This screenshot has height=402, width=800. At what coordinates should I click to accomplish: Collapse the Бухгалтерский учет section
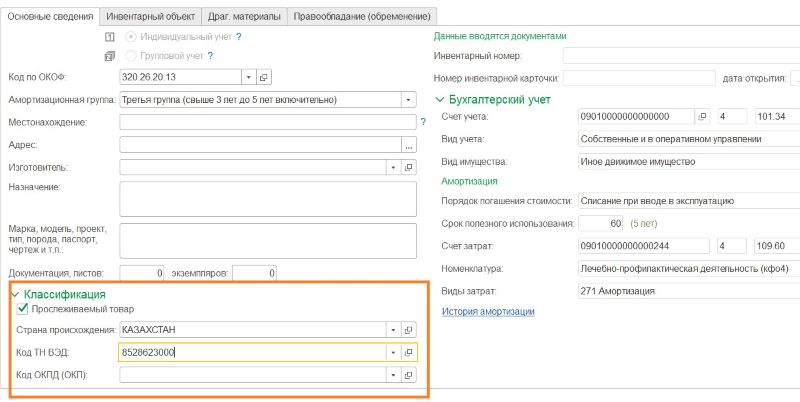tap(440, 99)
